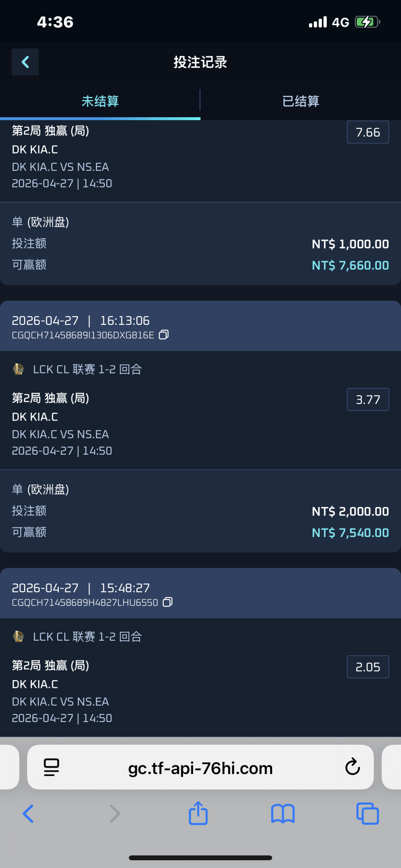Show all open Safari tabs

pos(367,814)
